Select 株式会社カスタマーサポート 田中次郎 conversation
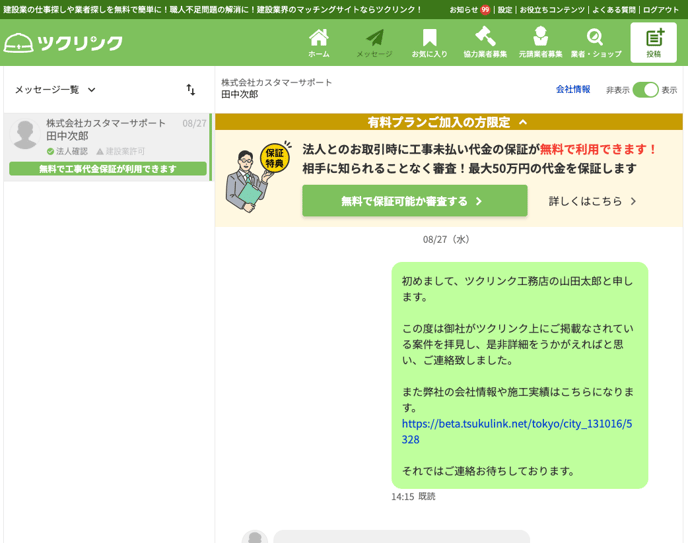The image size is (688, 543). click(x=108, y=147)
